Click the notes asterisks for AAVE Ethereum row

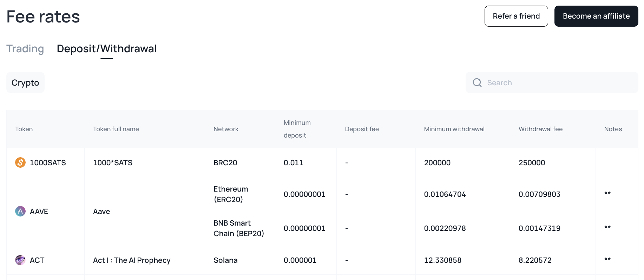607,194
